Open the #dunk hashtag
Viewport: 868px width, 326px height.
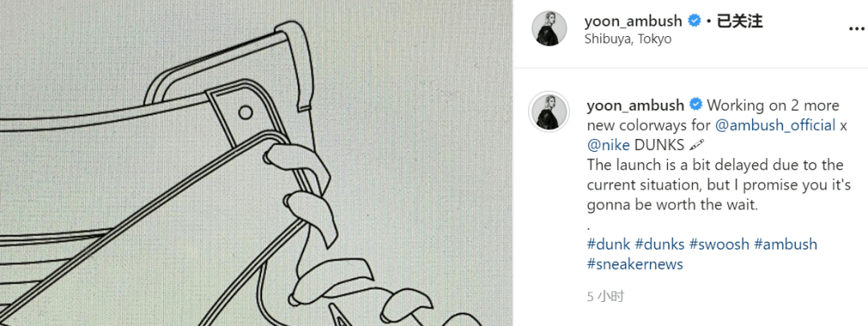point(608,244)
